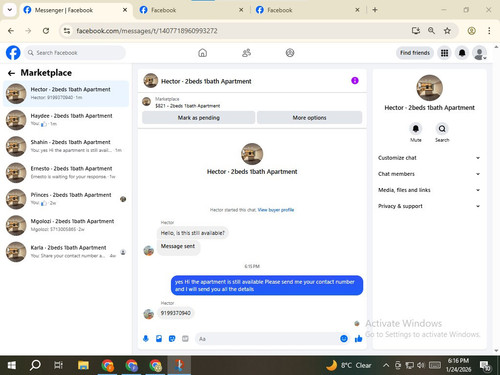
Task: Open Chrome's three-dot menu
Action: click(x=489, y=31)
